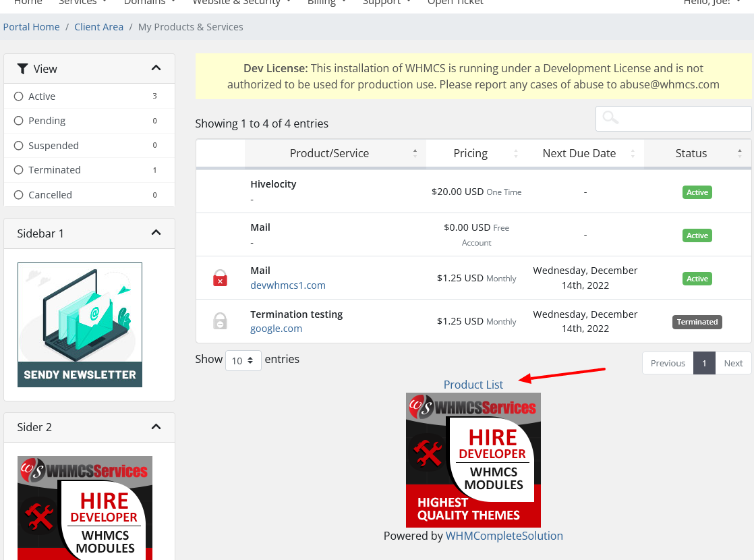Go to Client Area breadcrumb link
Image resolution: width=754 pixels, height=560 pixels.
[x=98, y=27]
